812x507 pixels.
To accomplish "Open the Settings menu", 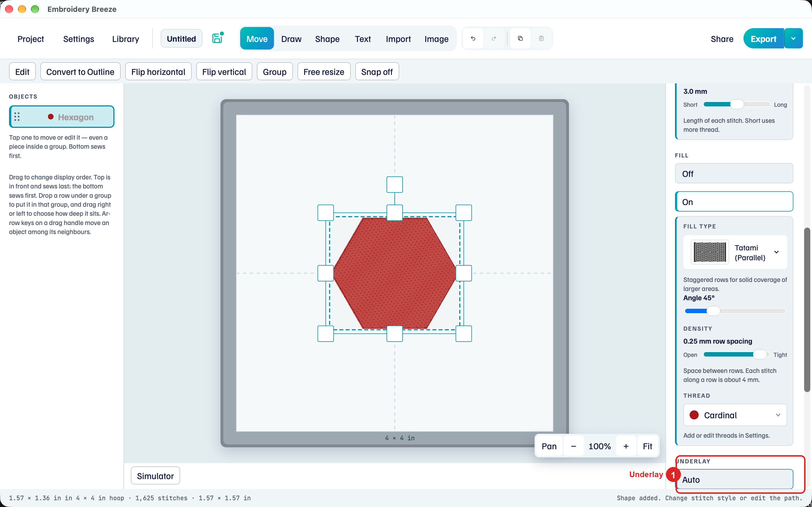I will pyautogui.click(x=78, y=39).
